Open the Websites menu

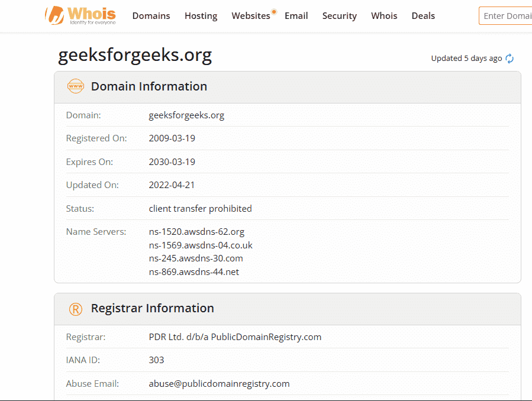(251, 16)
